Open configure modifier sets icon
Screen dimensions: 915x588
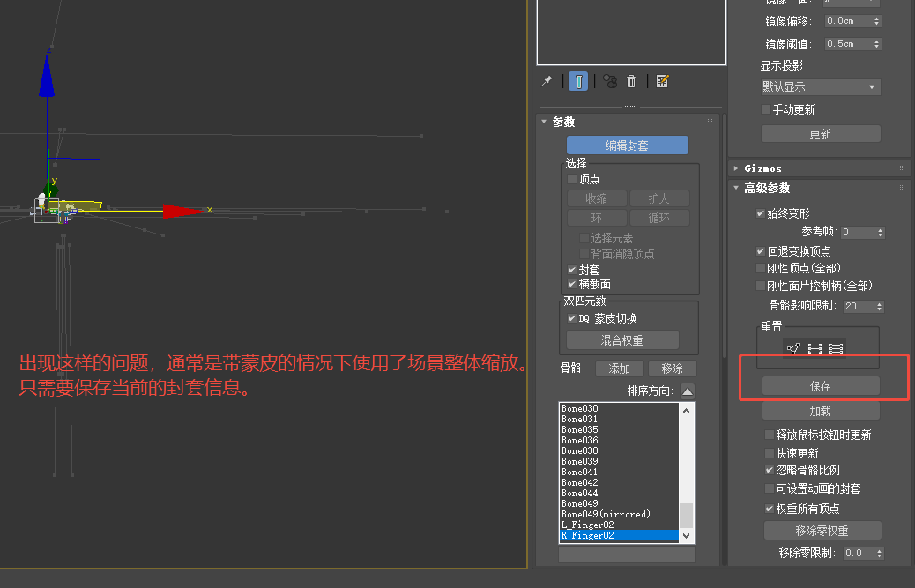pos(662,81)
